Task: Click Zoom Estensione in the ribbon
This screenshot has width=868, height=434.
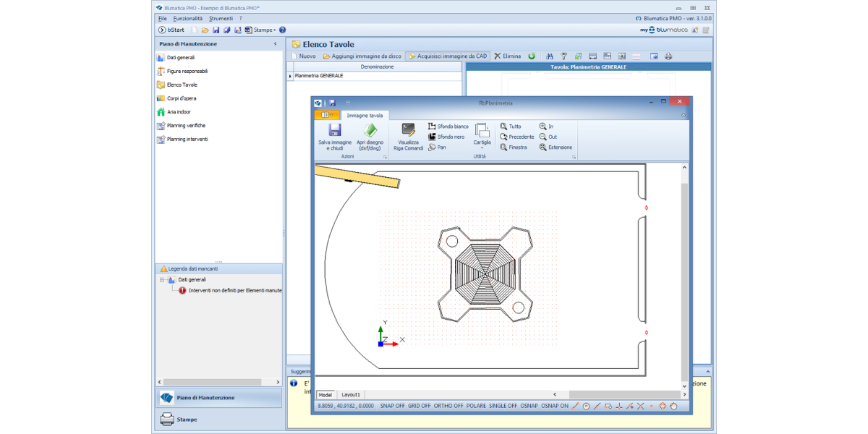Action: pyautogui.click(x=555, y=148)
